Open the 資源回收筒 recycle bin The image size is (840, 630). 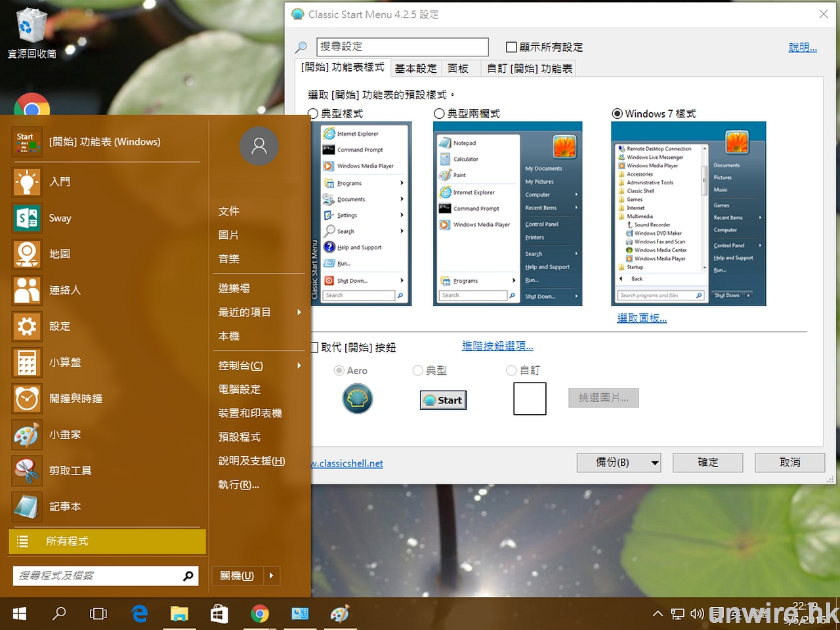tap(31, 33)
